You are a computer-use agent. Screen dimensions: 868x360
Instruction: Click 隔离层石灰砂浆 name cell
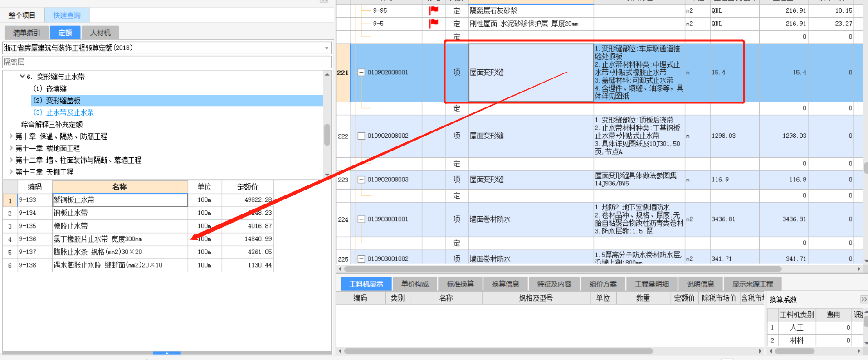tap(531, 10)
